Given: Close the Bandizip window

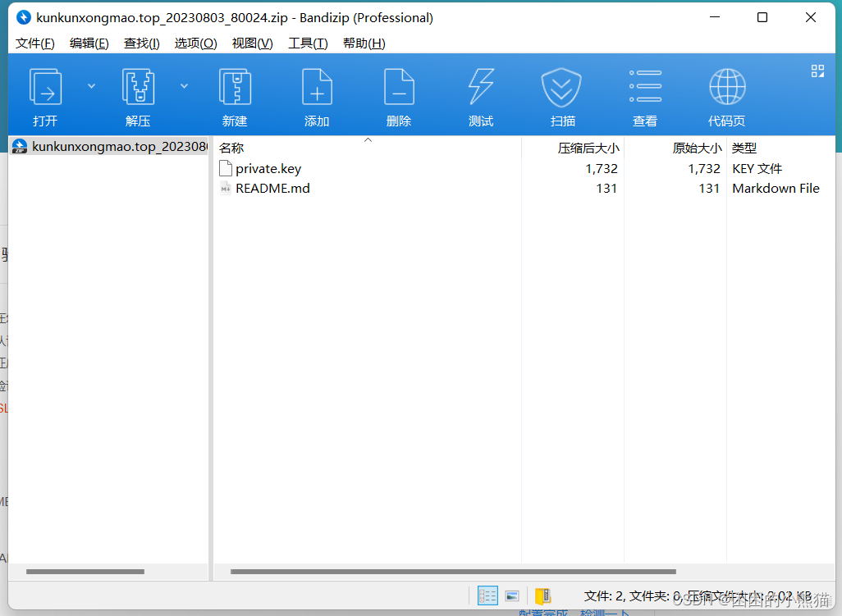Looking at the screenshot, I should click(x=811, y=18).
